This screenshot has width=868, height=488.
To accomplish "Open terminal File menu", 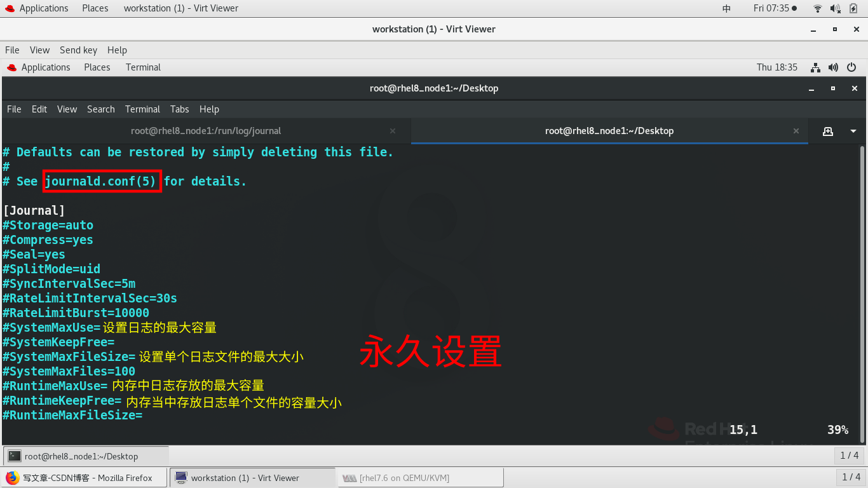I will pos(14,109).
